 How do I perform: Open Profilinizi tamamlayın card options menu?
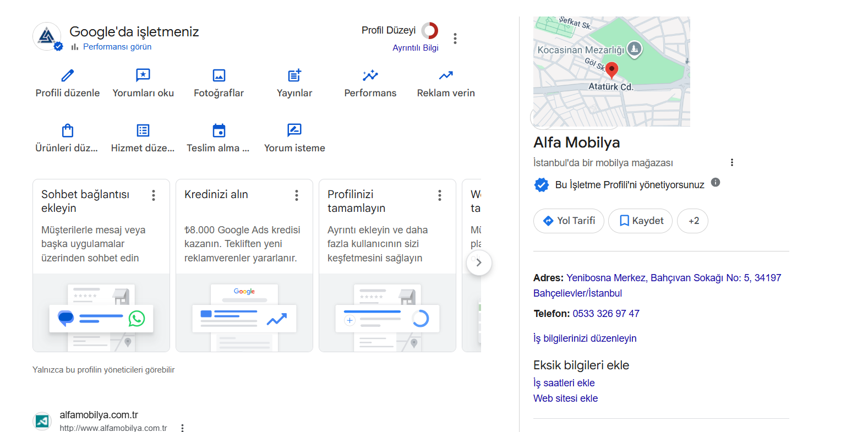click(440, 195)
